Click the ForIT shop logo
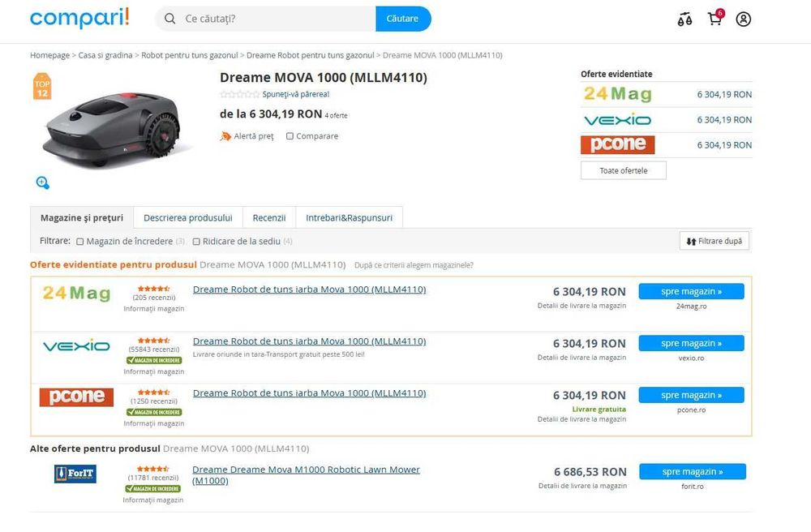Image resolution: width=811 pixels, height=532 pixels. click(75, 474)
